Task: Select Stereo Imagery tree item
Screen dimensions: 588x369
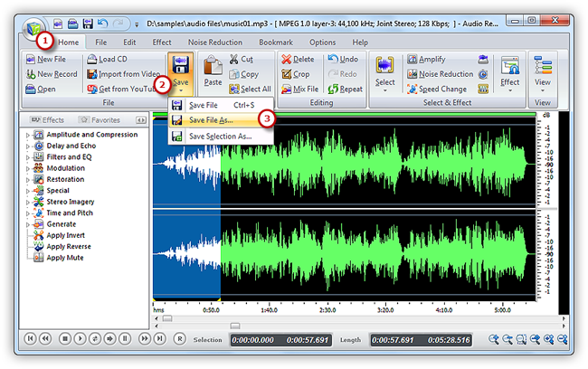Action: (71, 202)
